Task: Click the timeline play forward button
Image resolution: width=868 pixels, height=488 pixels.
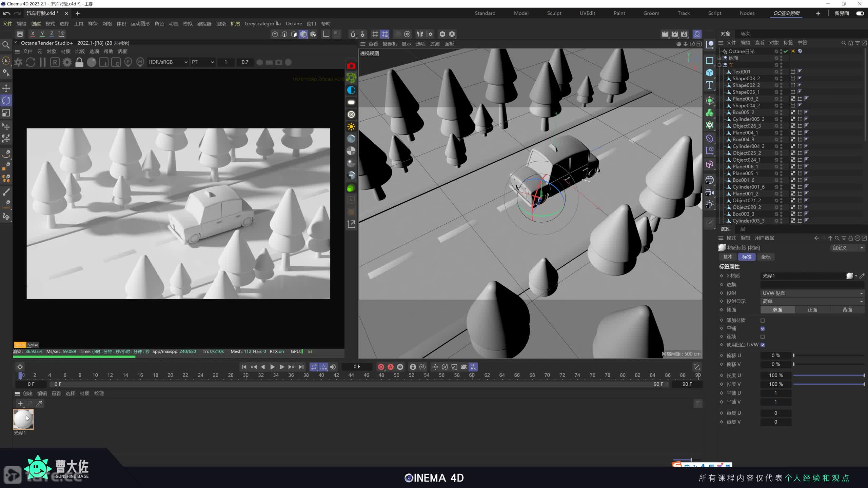Action: [x=272, y=367]
